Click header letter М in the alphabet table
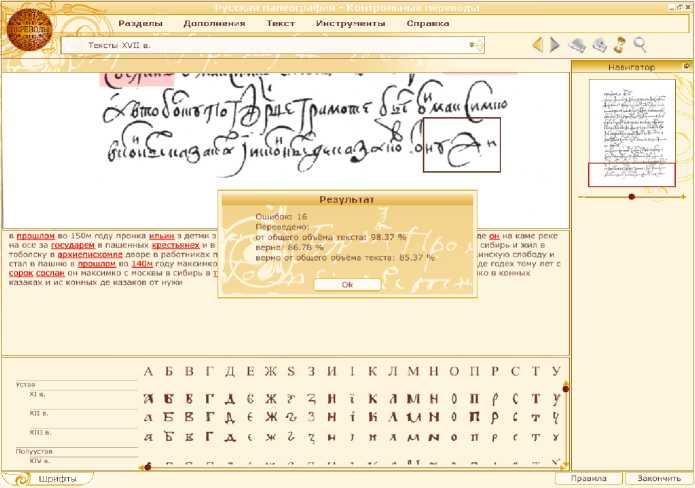Screen dimensions: 695x488 [x=413, y=371]
